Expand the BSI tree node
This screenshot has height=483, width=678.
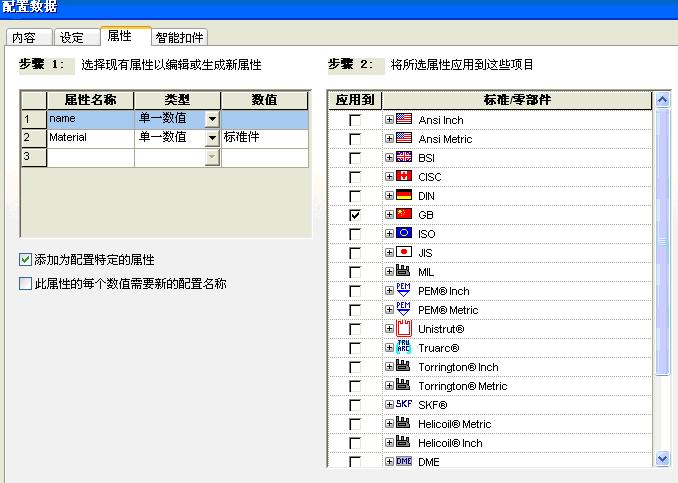pyautogui.click(x=389, y=157)
